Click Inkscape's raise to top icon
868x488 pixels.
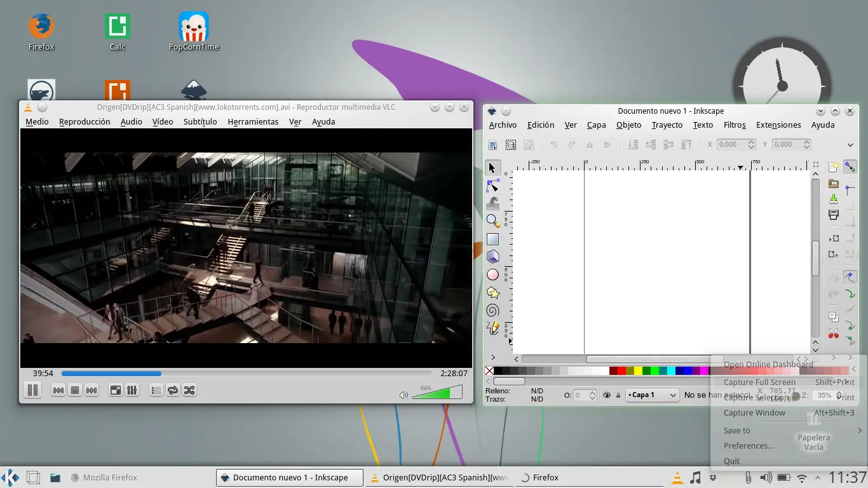click(x=686, y=145)
